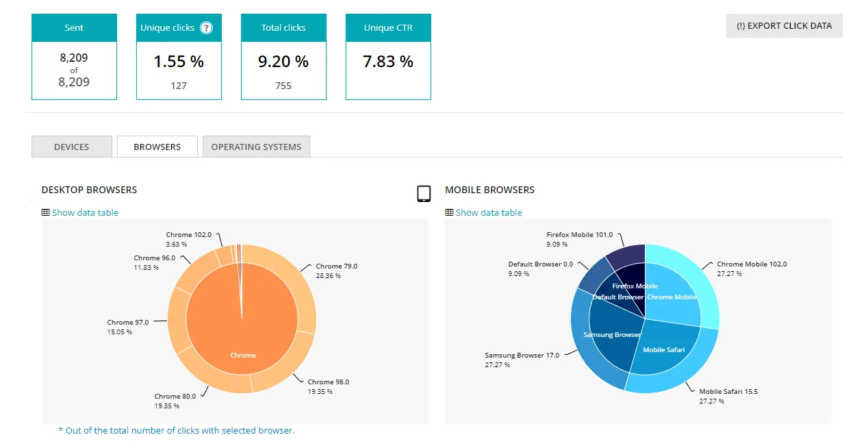Image resolution: width=868 pixels, height=448 pixels.
Task: Show data table for mobile browsers
Action: coord(489,212)
